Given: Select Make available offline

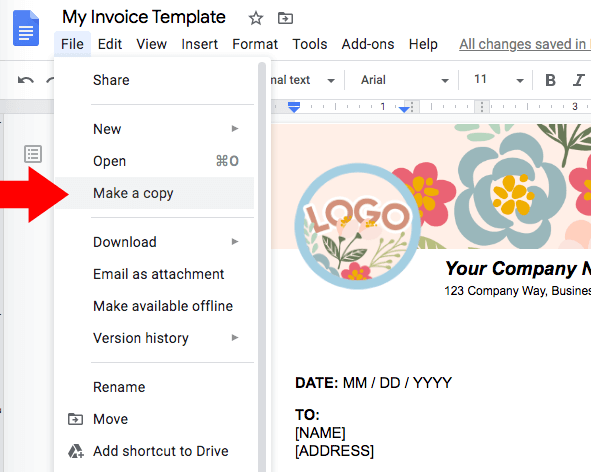Looking at the screenshot, I should pyautogui.click(x=155, y=306).
